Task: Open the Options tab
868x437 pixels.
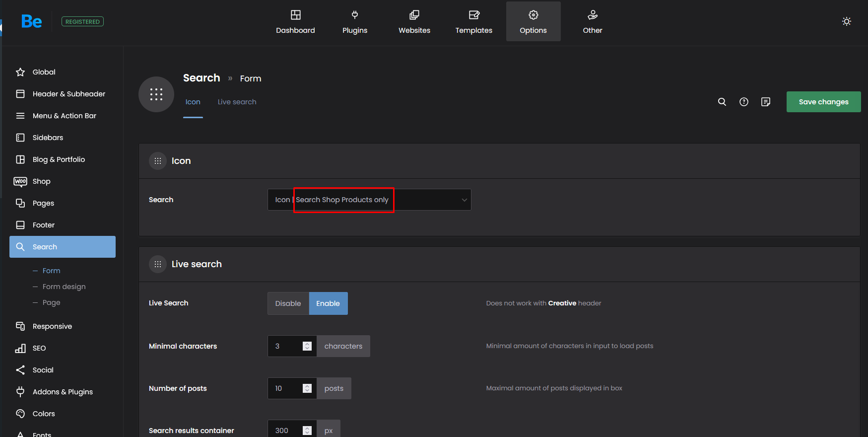Action: (534, 22)
